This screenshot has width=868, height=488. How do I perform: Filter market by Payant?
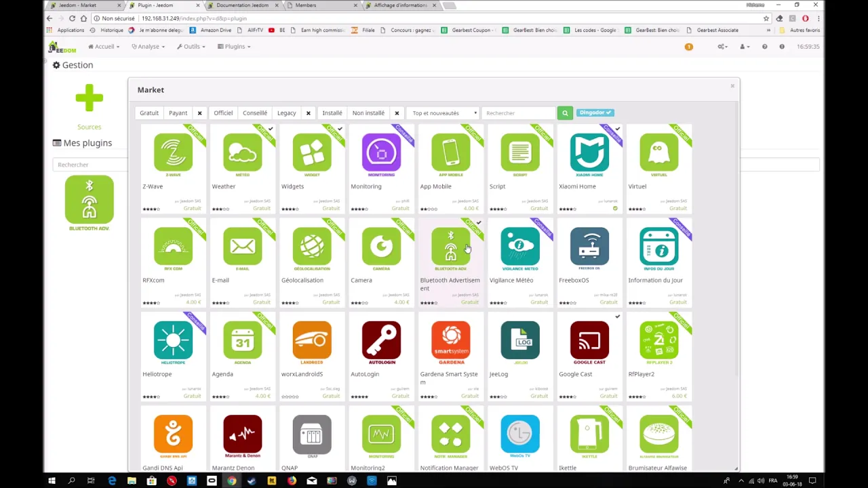178,113
